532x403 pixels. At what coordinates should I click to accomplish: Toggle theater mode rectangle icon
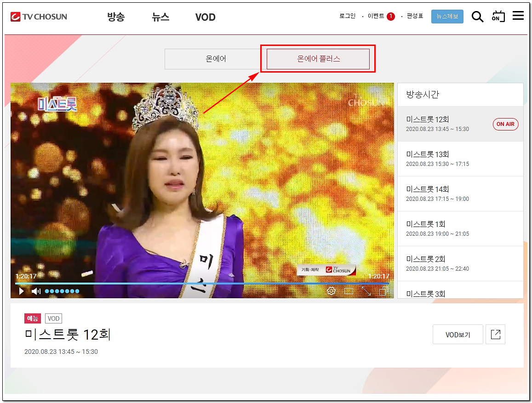point(349,291)
